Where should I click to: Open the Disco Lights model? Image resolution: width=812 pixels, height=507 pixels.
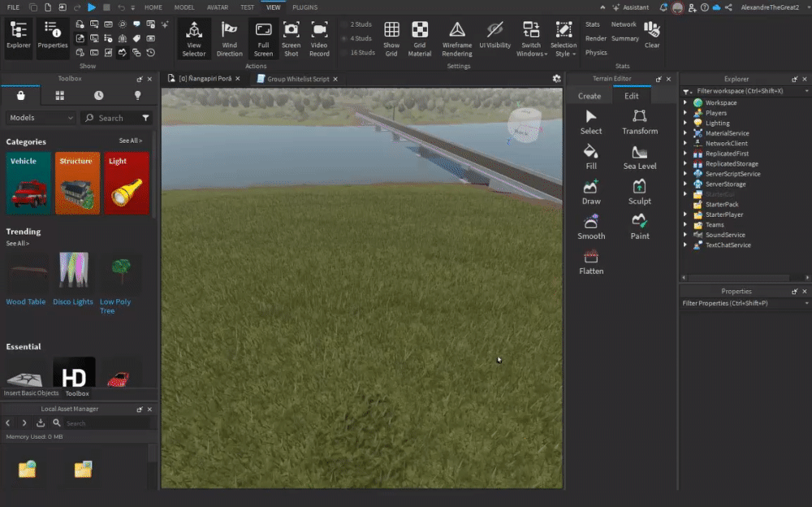tap(74, 279)
